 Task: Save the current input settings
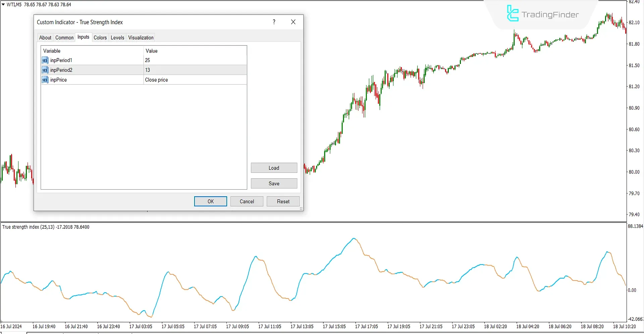coord(274,184)
